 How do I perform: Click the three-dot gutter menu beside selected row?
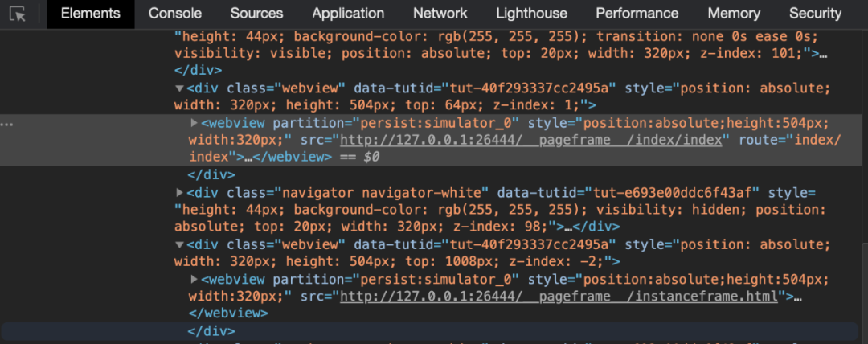(x=7, y=125)
